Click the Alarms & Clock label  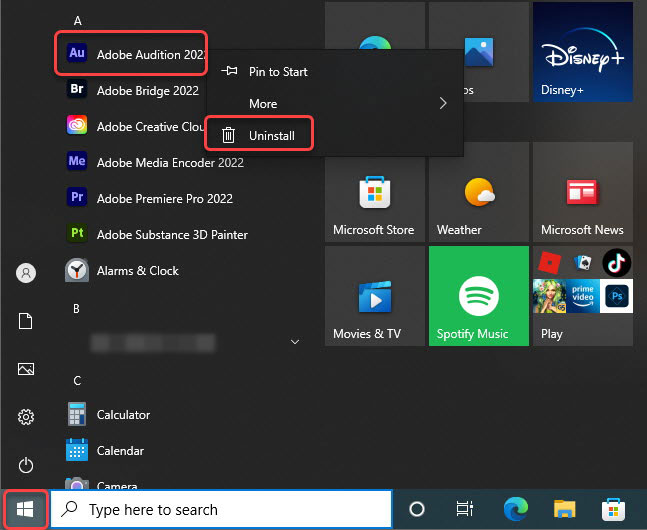click(137, 271)
